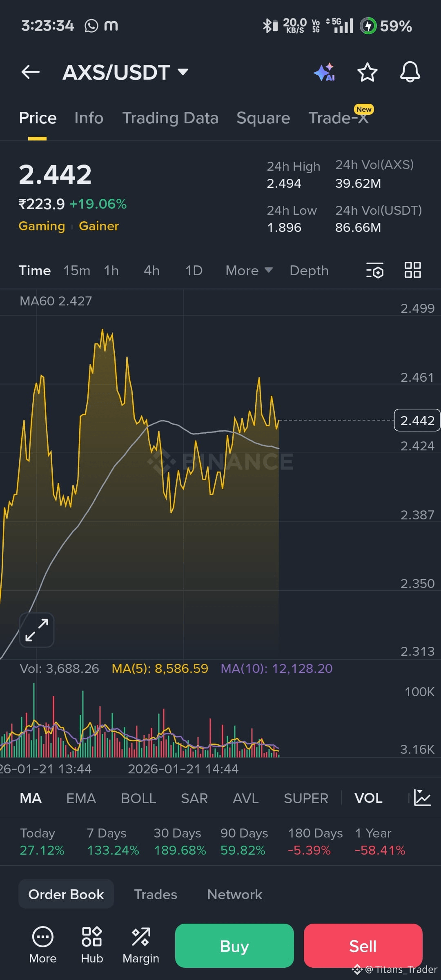Expand chart to fullscreen

pos(37,630)
